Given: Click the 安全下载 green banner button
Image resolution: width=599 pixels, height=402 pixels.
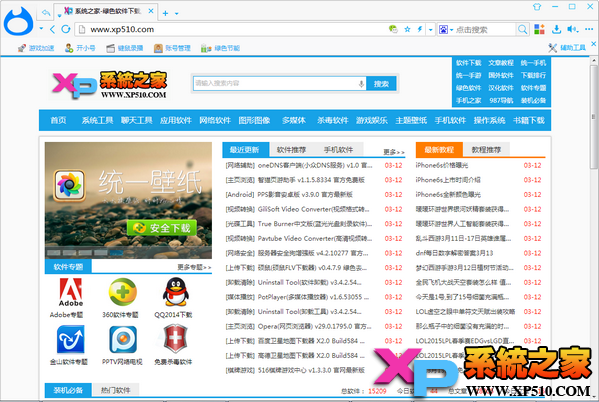Looking at the screenshot, I should pyautogui.click(x=162, y=228).
